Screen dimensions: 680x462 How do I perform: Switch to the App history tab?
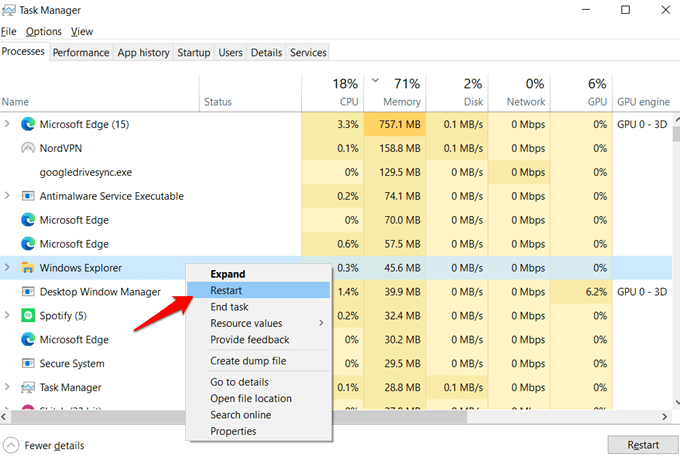coord(144,52)
